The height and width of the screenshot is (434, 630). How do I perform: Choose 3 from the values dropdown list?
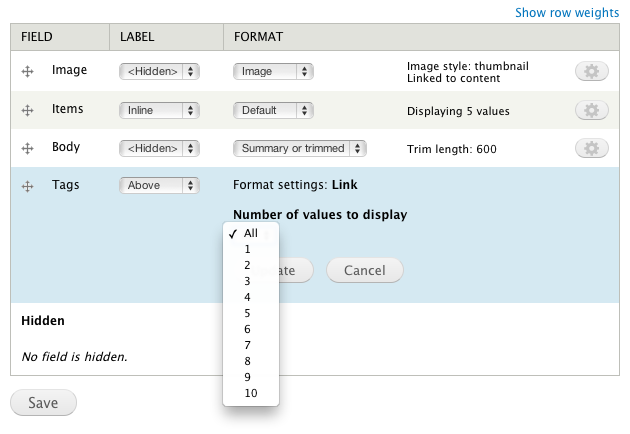(x=251, y=281)
